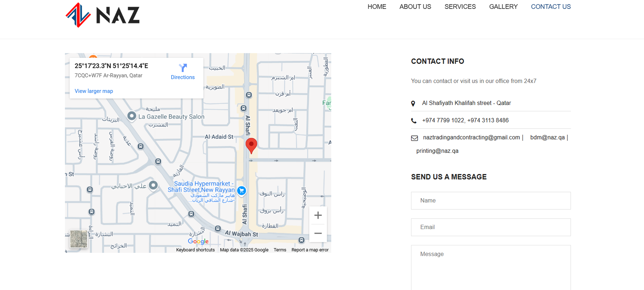The image size is (644, 290).
Task: Go to the ABOUT US page
Action: [x=415, y=7]
